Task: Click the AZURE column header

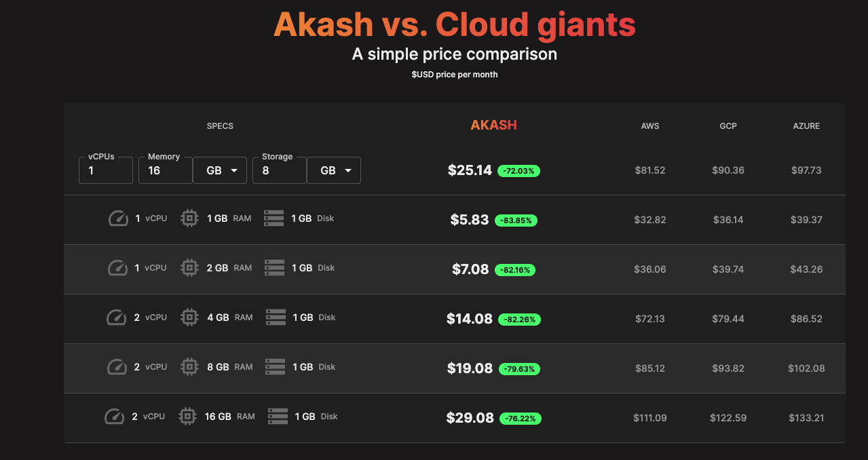Action: [806, 126]
